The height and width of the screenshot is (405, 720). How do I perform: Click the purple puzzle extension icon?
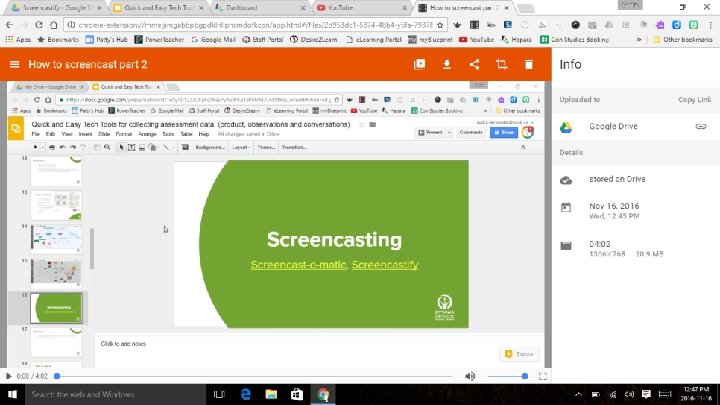[660, 25]
